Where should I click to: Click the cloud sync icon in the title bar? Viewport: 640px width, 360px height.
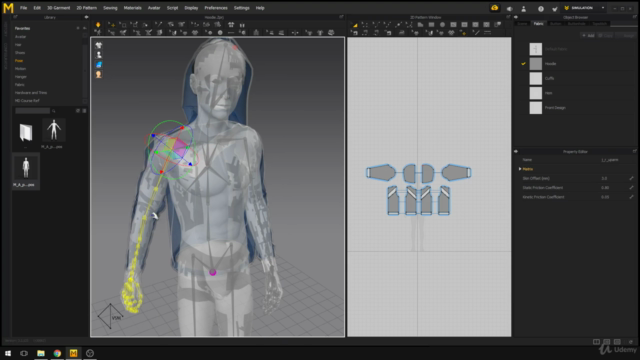point(495,8)
